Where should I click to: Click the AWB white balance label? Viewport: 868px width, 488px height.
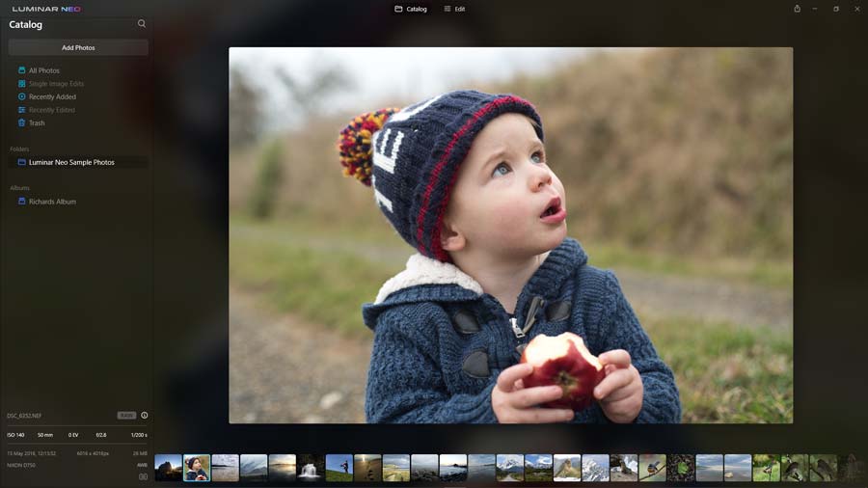[143, 465]
